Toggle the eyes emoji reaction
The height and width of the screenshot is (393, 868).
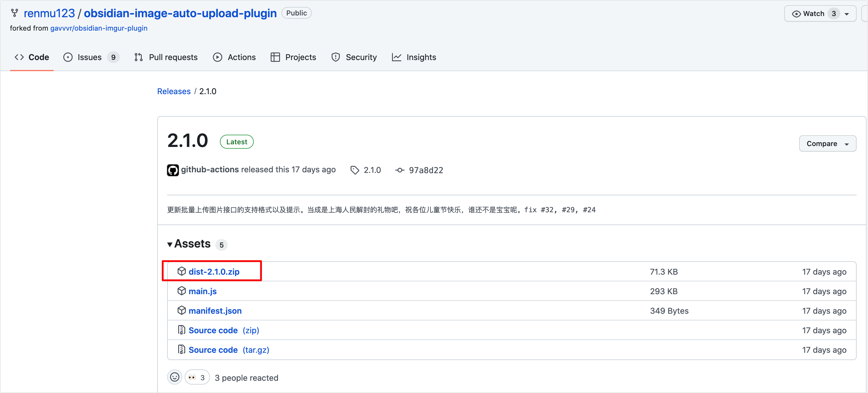point(197,377)
